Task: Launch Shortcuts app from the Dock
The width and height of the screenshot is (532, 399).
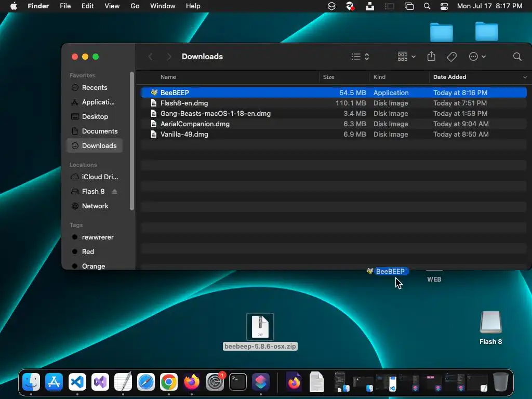Action: [x=261, y=382]
